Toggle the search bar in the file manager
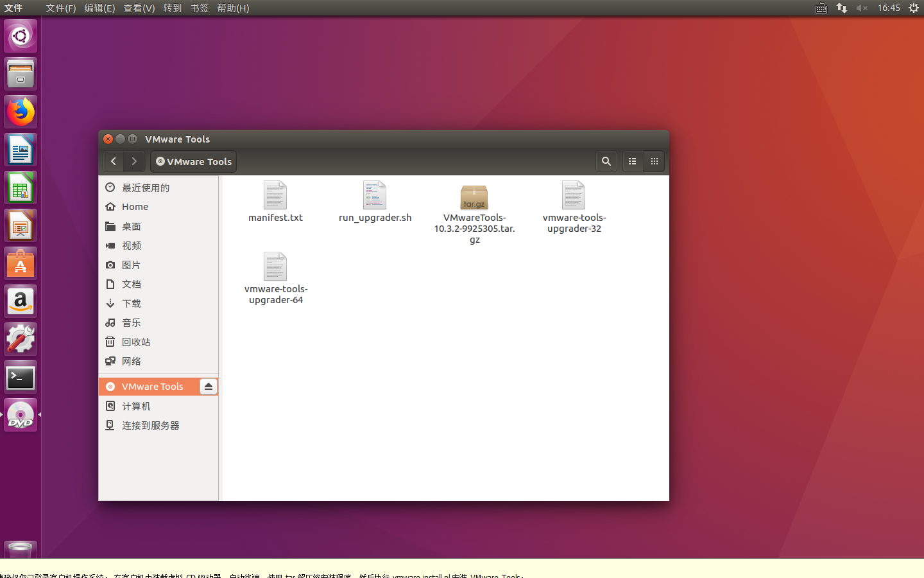Image resolution: width=924 pixels, height=578 pixels. (x=606, y=161)
